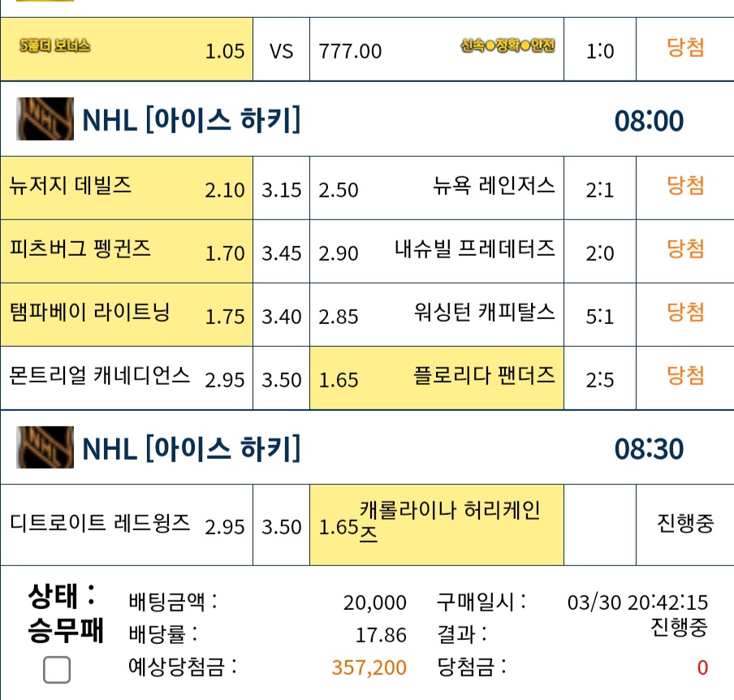734x700 pixels.
Task: Click the 신속 정확 안전 badge
Action: pos(508,45)
